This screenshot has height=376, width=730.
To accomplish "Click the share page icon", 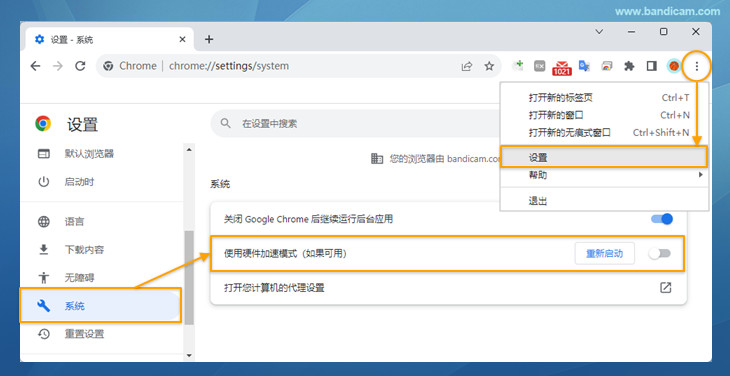I will 466,66.
